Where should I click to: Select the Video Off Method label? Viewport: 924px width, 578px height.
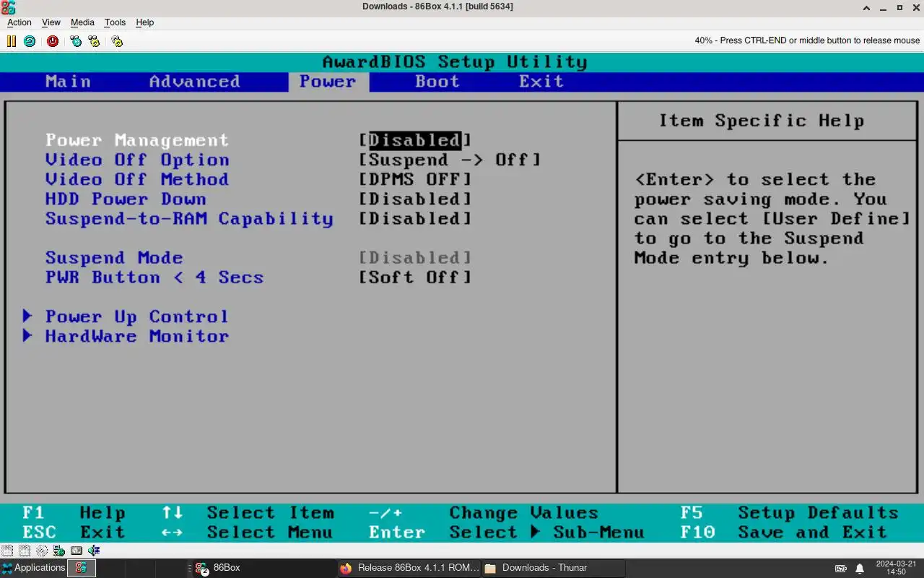(x=137, y=179)
